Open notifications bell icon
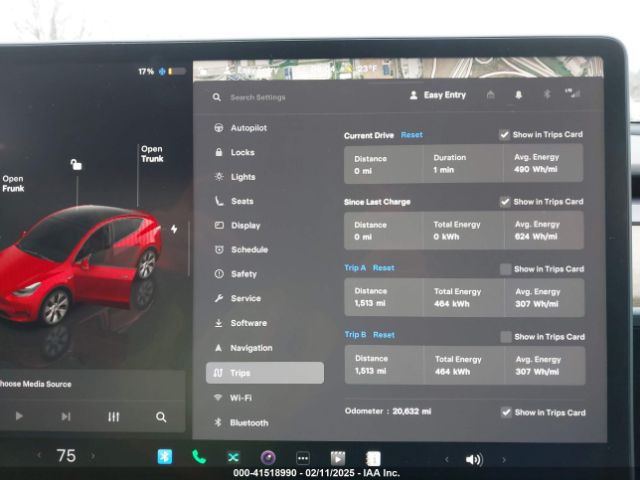This screenshot has height=480, width=640. pyautogui.click(x=518, y=95)
